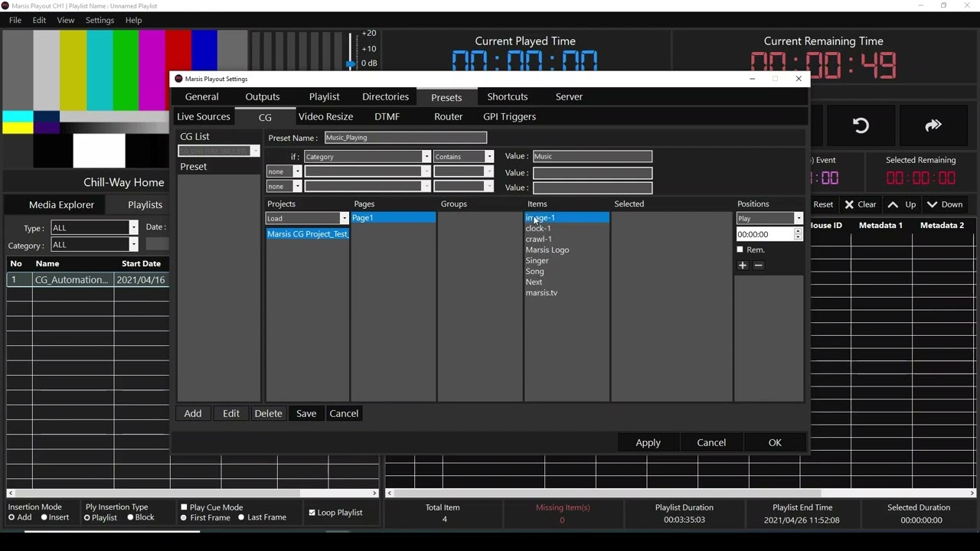Move the playlist item Up
980x551 pixels.
coord(902,204)
